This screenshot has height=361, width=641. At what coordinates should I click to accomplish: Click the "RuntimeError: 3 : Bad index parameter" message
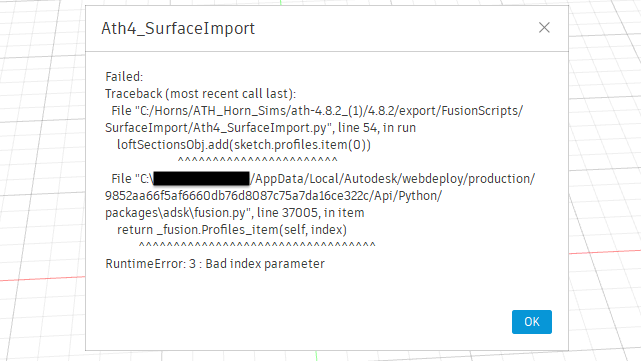[x=215, y=264]
